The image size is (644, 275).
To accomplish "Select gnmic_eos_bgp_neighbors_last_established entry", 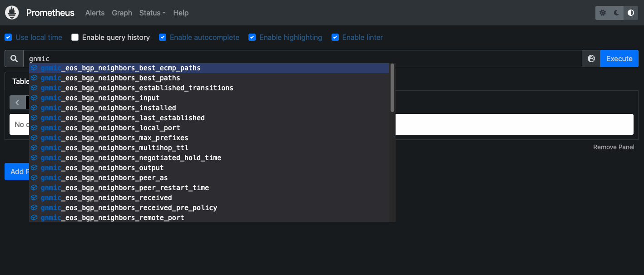I will pyautogui.click(x=209, y=118).
